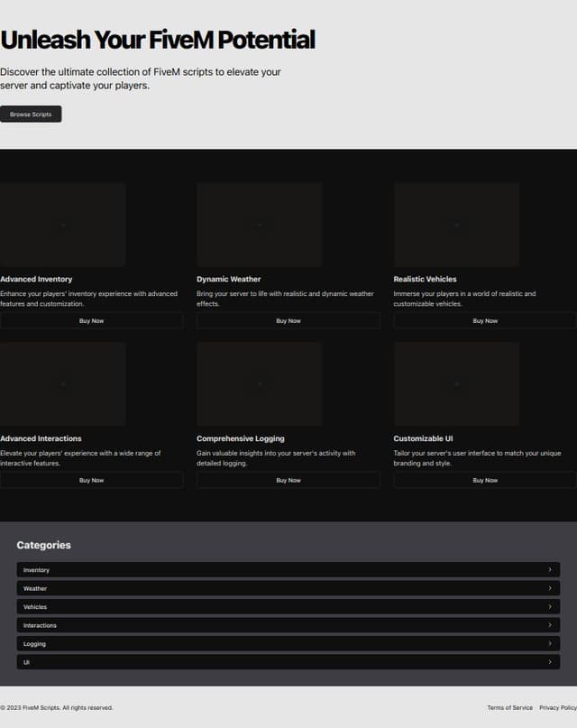Click the chevron arrow on Vehicles row

click(x=550, y=607)
